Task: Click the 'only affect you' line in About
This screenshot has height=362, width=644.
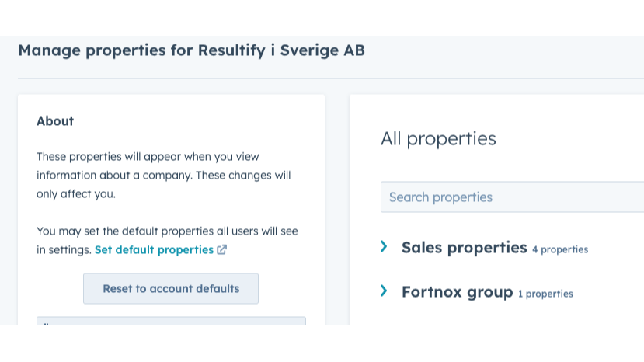Action: coord(75,194)
